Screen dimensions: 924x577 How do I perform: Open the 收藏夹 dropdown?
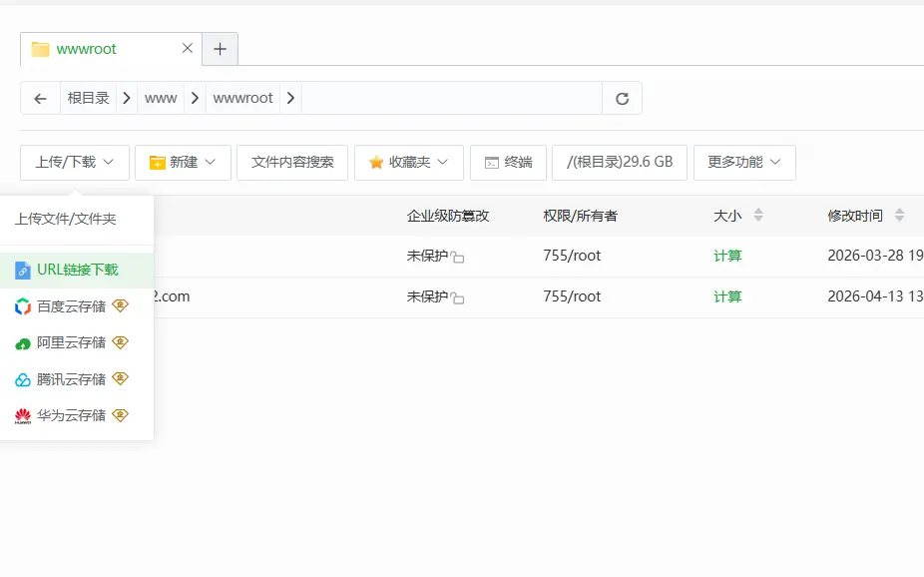click(409, 163)
